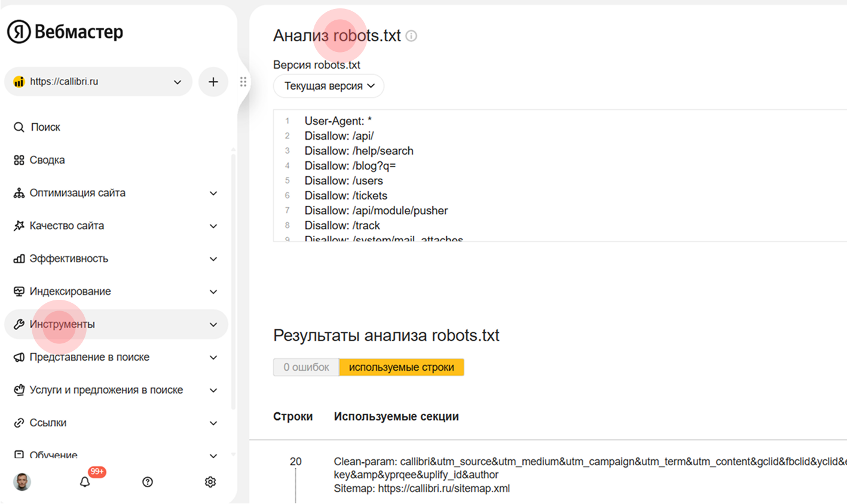Open the settings gear icon
This screenshot has width=847, height=504.
210,481
